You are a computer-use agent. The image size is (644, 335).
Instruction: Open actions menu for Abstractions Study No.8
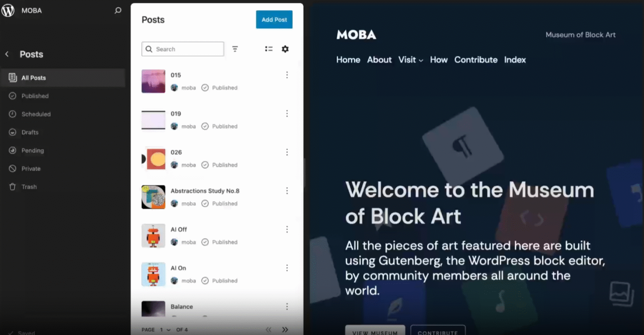pyautogui.click(x=287, y=191)
